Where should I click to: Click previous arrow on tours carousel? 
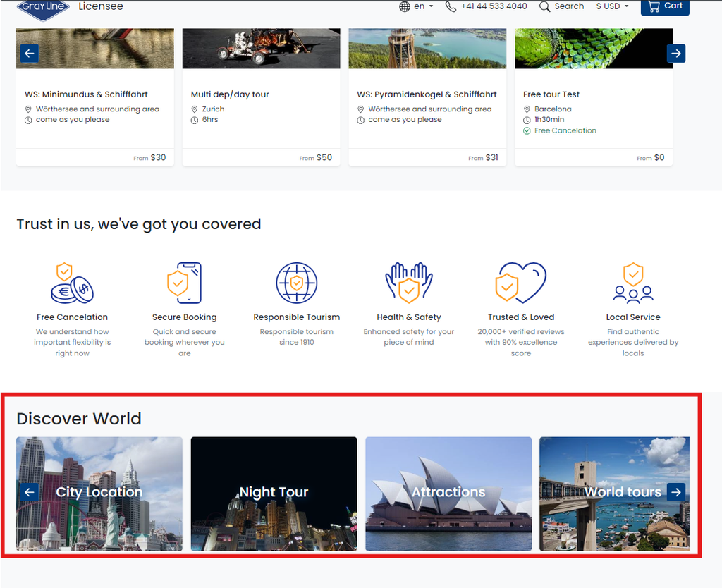tap(30, 54)
